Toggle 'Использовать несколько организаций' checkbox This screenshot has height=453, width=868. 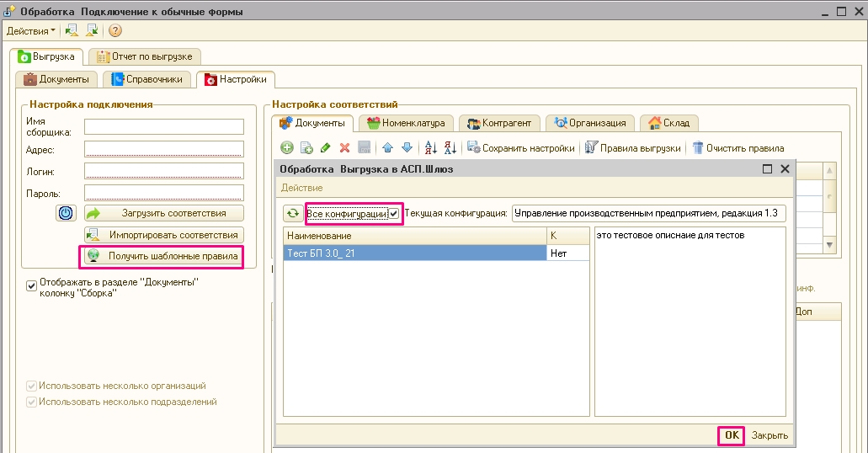point(32,386)
